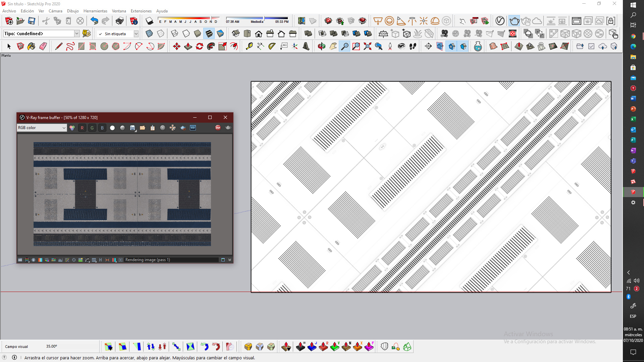Image resolution: width=644 pixels, height=362 pixels.
Task: Add a V-Ray sphere light
Action: point(389,21)
